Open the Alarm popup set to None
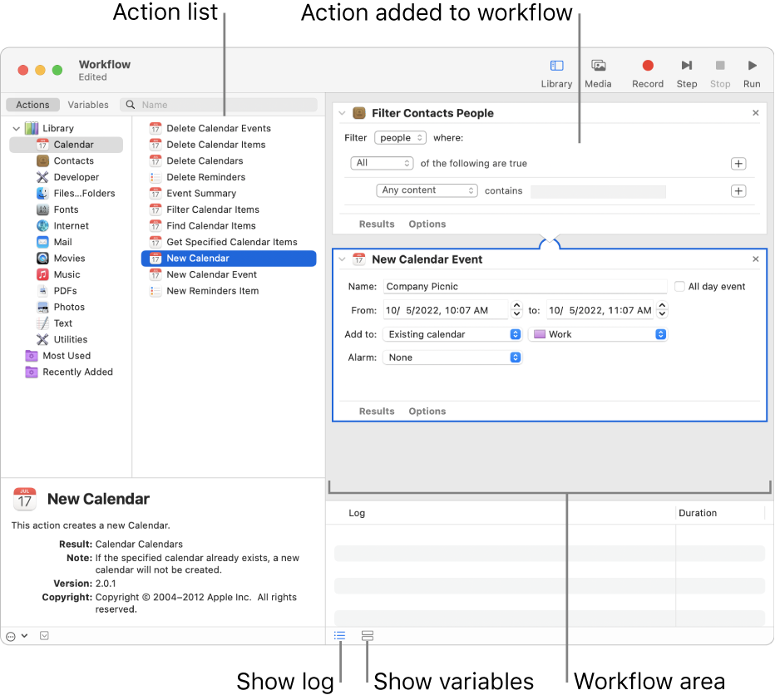775x700 pixels. [452, 356]
